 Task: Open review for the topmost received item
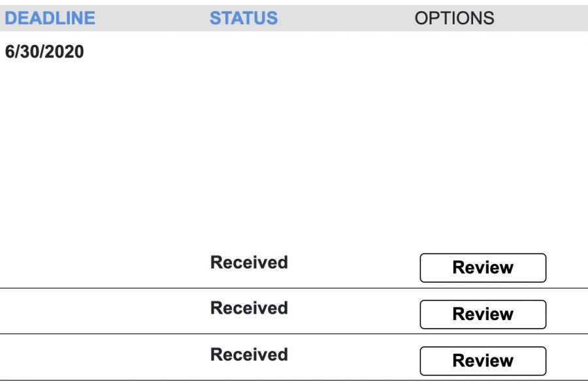[483, 268]
